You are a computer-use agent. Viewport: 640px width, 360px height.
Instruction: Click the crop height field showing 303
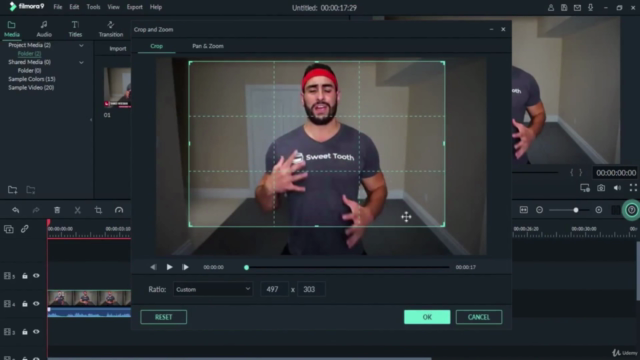(311, 289)
